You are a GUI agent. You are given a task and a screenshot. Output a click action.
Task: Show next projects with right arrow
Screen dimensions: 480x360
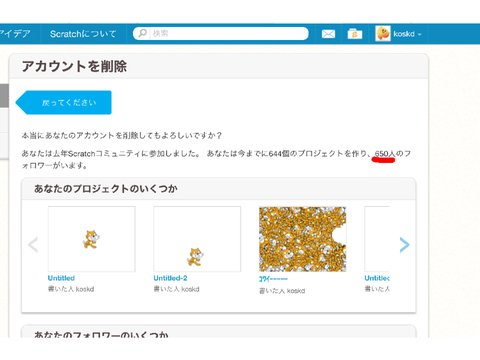tap(404, 245)
